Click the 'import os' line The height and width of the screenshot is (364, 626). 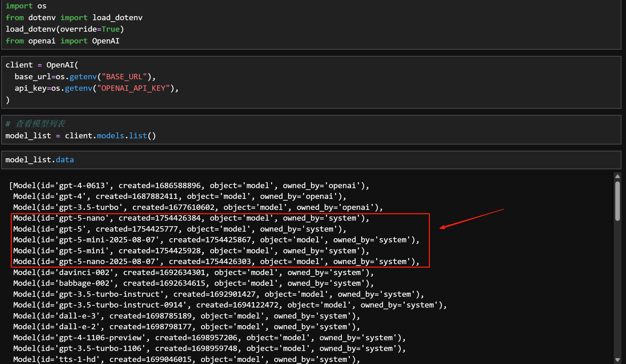pos(26,6)
